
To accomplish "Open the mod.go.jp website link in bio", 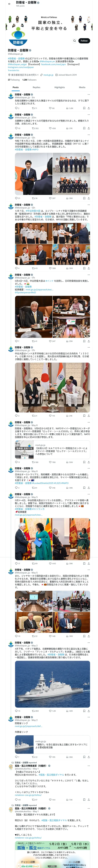I will coord(48,75).
